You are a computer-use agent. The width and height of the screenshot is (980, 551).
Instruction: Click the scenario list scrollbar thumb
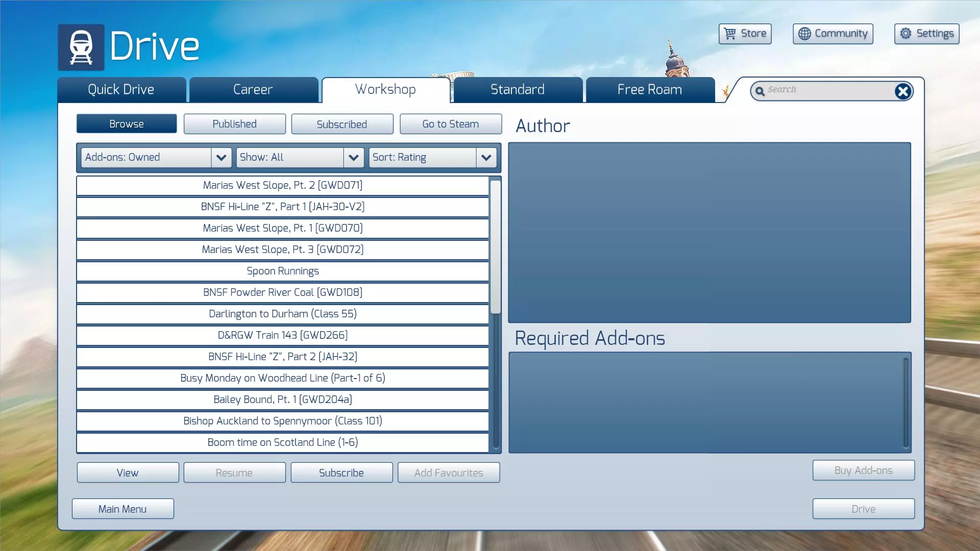click(x=495, y=247)
